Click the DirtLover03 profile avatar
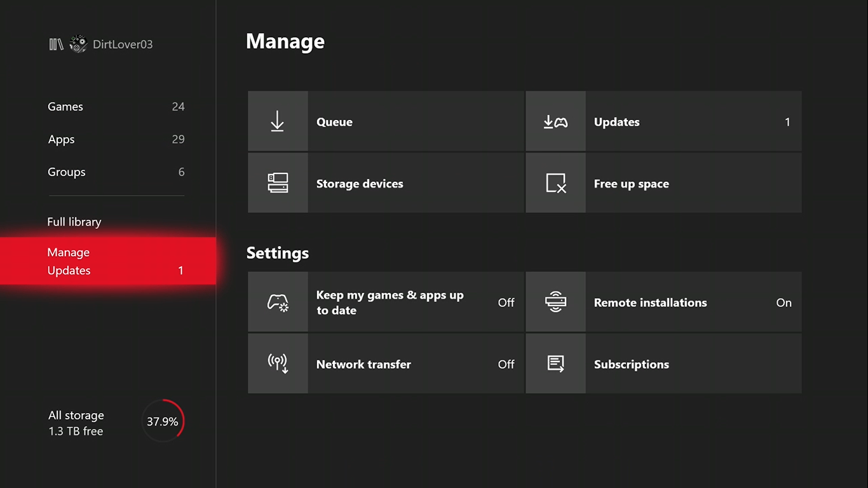 [x=78, y=44]
